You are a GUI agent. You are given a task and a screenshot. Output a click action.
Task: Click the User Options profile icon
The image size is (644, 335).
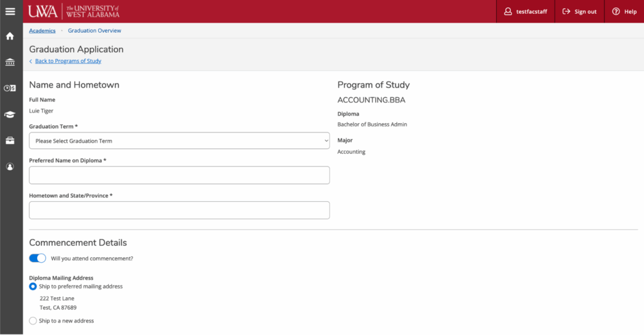(10, 167)
